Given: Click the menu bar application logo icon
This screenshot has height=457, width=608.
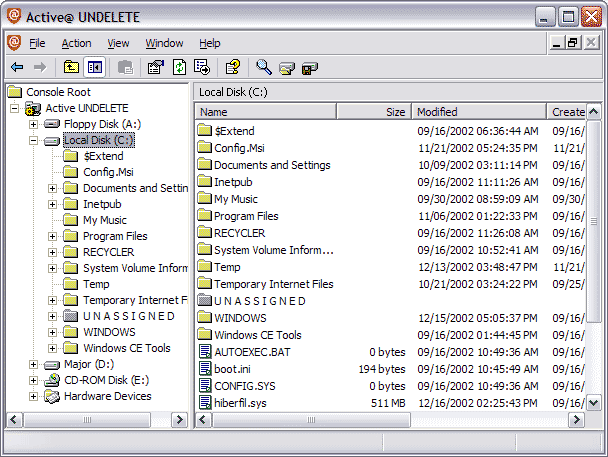Looking at the screenshot, I should (x=14, y=43).
